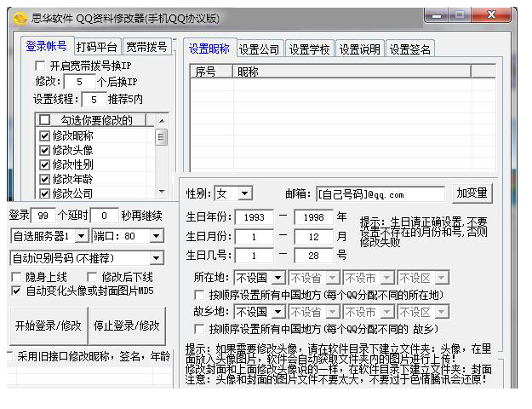The image size is (532, 409).
Task: Enable 开启宽带拨号换IP checkbox
Action: tap(40, 66)
